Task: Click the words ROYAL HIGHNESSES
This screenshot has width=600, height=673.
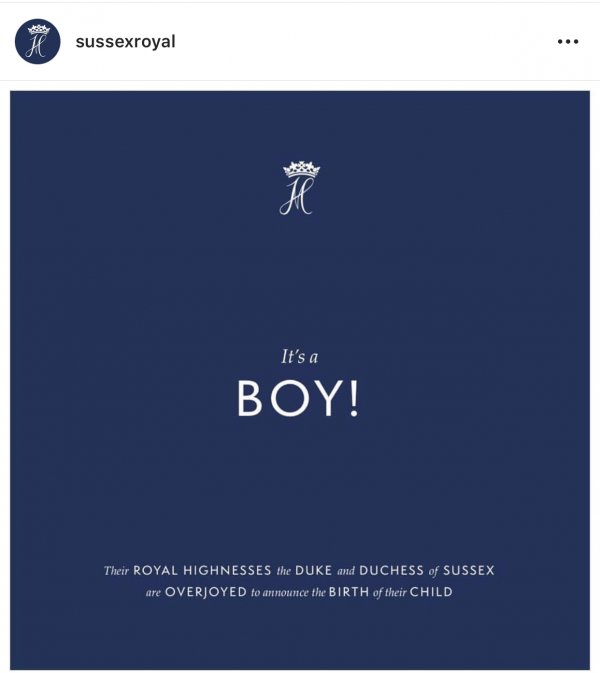Action: [x=202, y=570]
